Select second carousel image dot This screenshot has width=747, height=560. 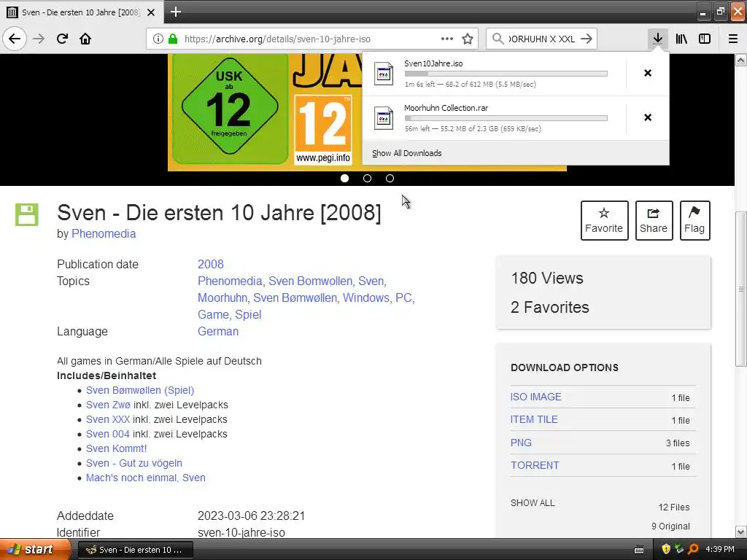tap(368, 178)
